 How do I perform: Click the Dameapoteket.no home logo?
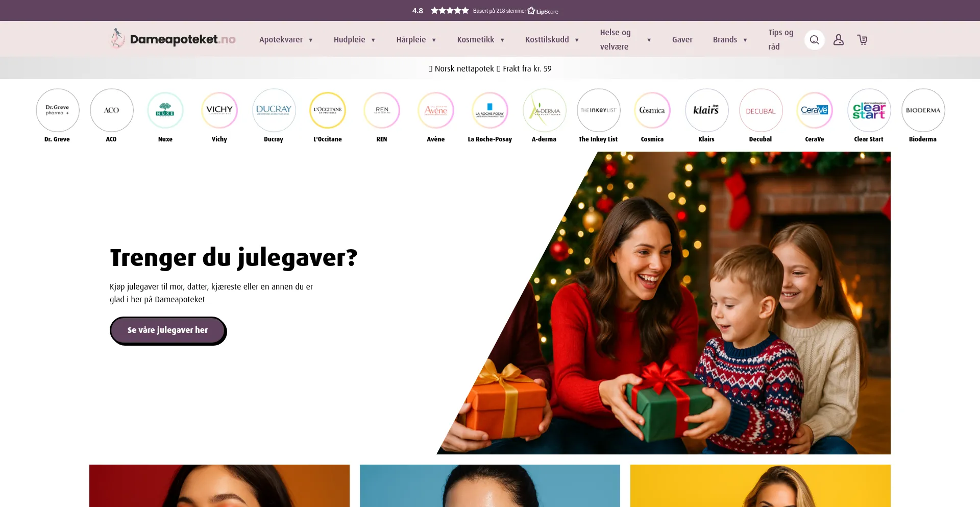click(173, 39)
